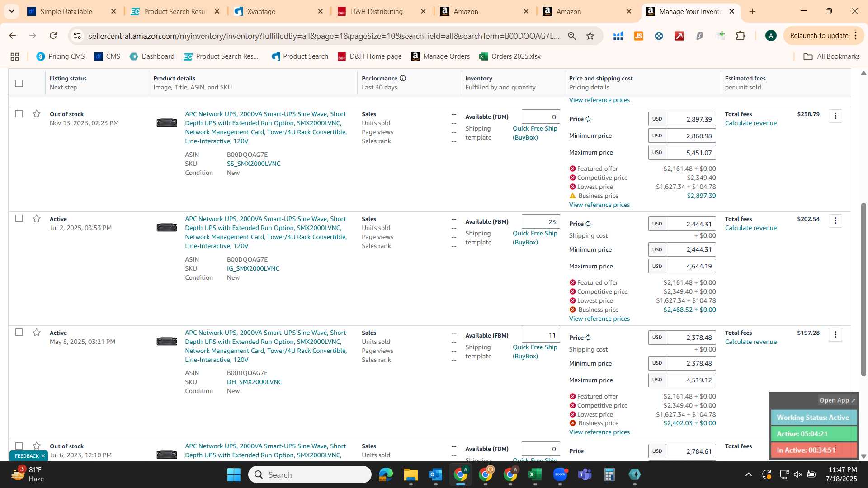Open the Orders 2025.xlsx bookmark

(510, 56)
